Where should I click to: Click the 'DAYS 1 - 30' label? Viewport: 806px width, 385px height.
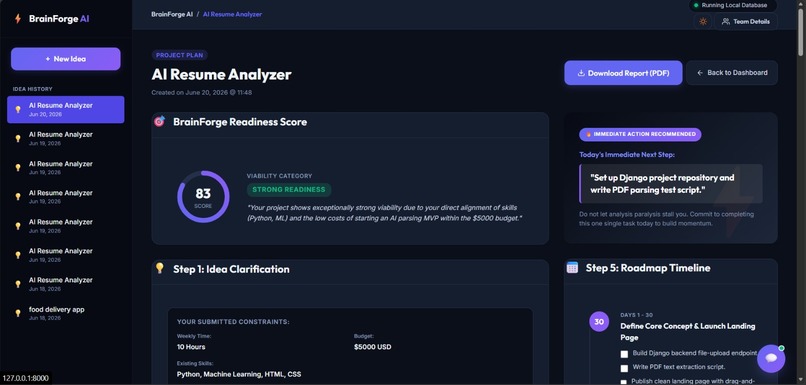pyautogui.click(x=636, y=315)
